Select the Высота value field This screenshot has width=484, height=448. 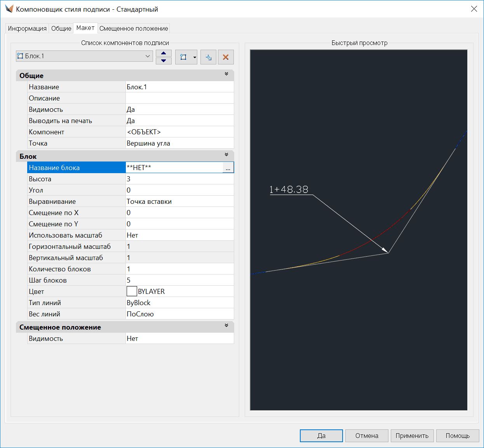[179, 179]
